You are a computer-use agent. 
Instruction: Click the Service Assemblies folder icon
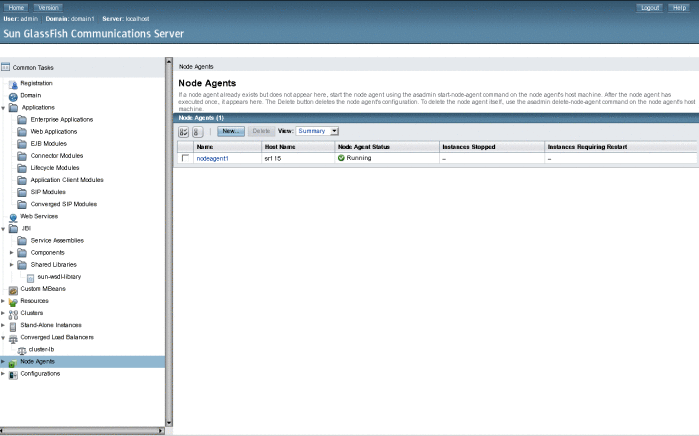pyautogui.click(x=22, y=241)
